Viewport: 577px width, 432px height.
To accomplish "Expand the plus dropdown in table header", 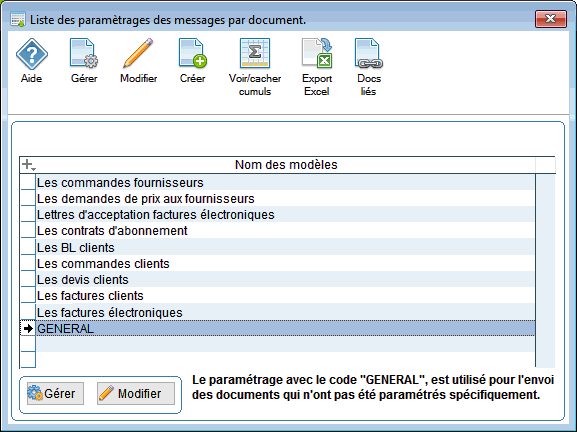I will click(x=28, y=164).
